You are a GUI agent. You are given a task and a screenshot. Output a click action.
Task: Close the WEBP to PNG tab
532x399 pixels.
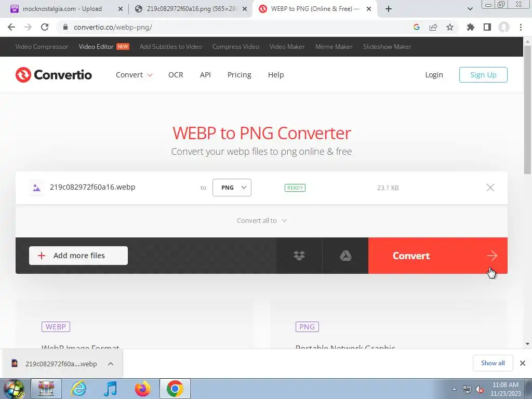coord(369,9)
